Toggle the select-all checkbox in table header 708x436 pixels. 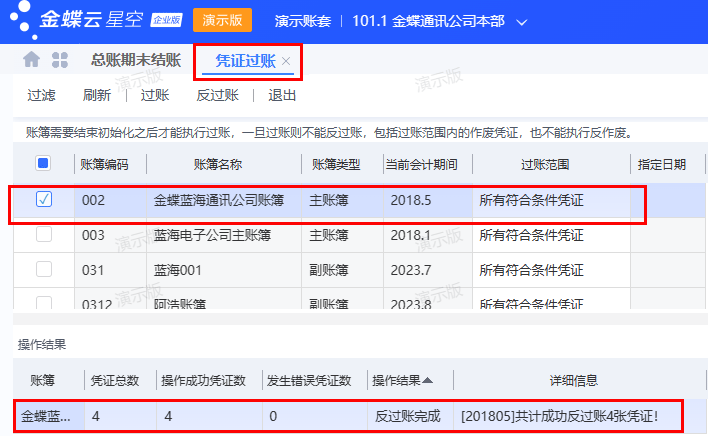(x=43, y=163)
